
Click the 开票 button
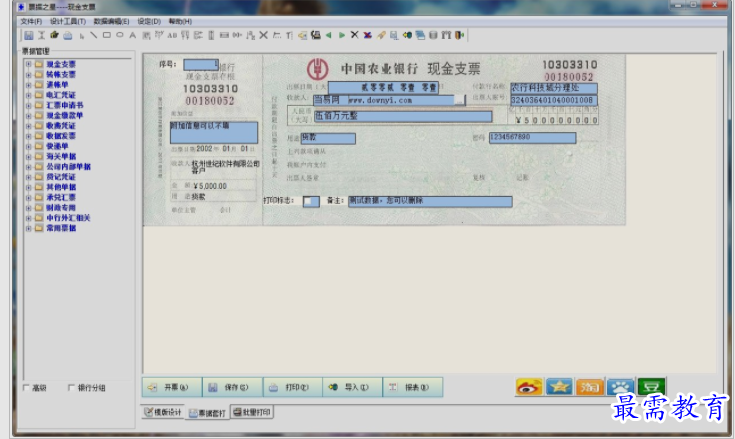click(x=172, y=387)
